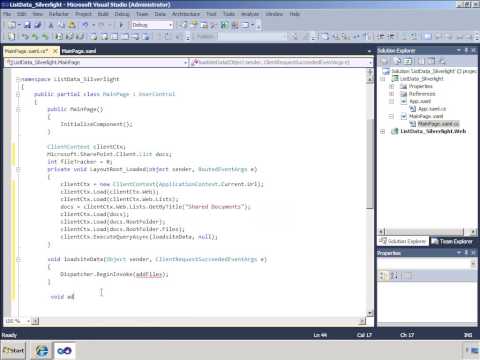Start debugging with the play arrow
This screenshot has width=480, height=360.
coord(121,25)
